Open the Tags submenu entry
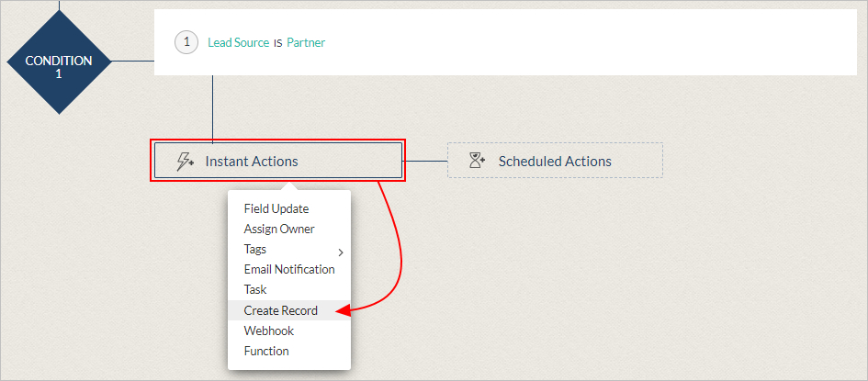This screenshot has width=868, height=381. [x=289, y=249]
